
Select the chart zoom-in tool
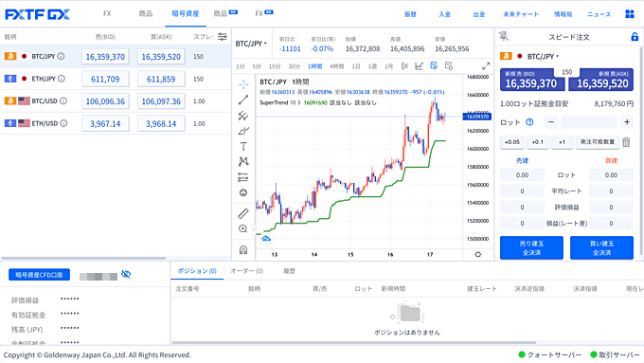(243, 229)
